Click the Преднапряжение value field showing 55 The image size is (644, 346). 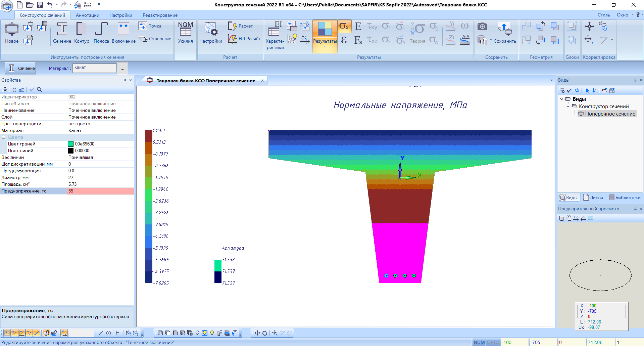100,191
